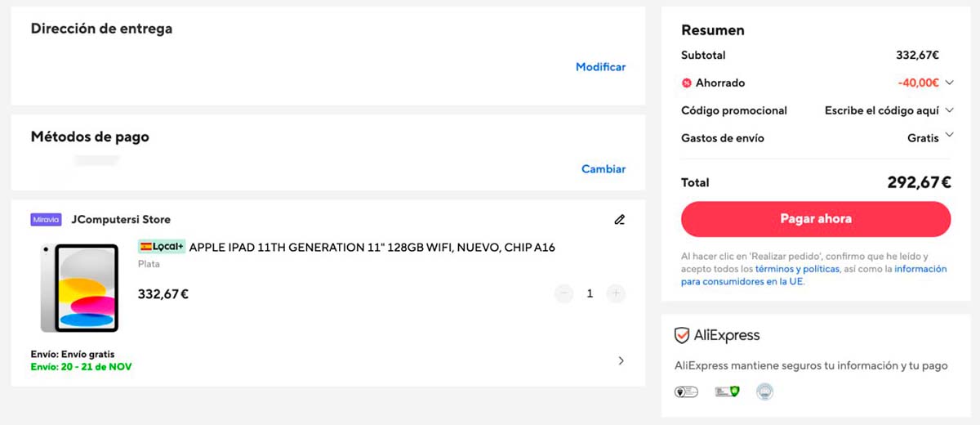Click the round blue seal badge
Viewport: 980px width, 425px height.
pyautogui.click(x=764, y=392)
